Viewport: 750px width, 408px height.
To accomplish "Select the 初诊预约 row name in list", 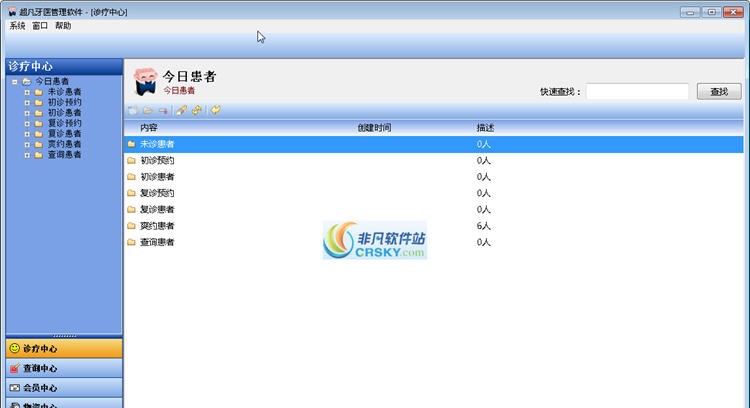I will click(157, 160).
